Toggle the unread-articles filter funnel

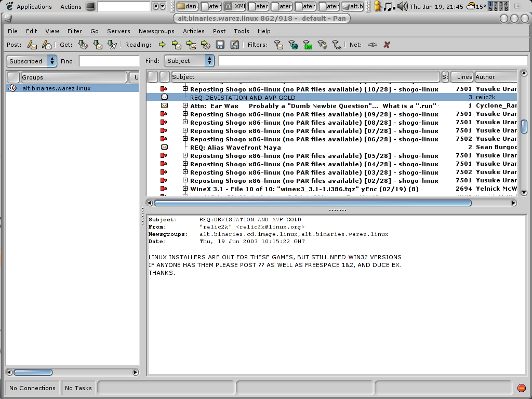[x=278, y=45]
